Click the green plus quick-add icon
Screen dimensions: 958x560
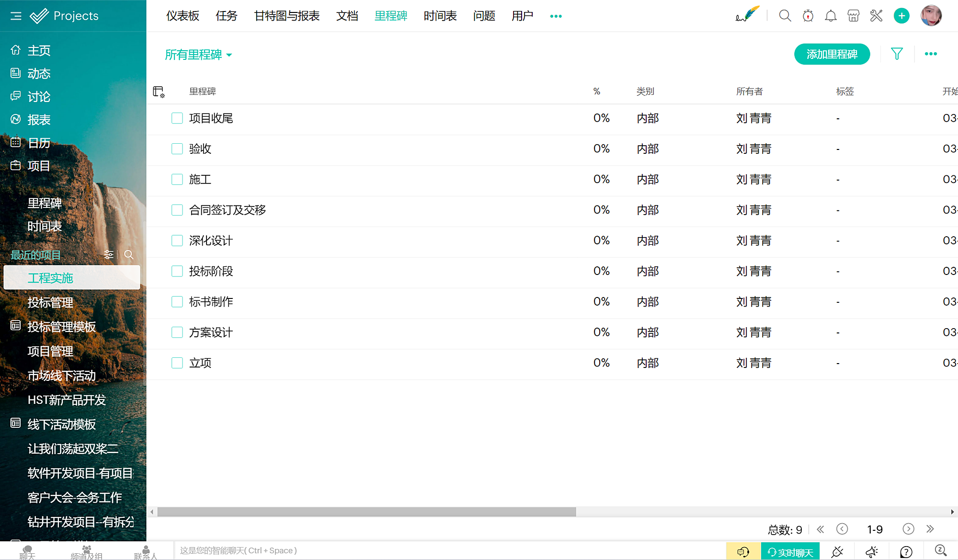coord(901,16)
